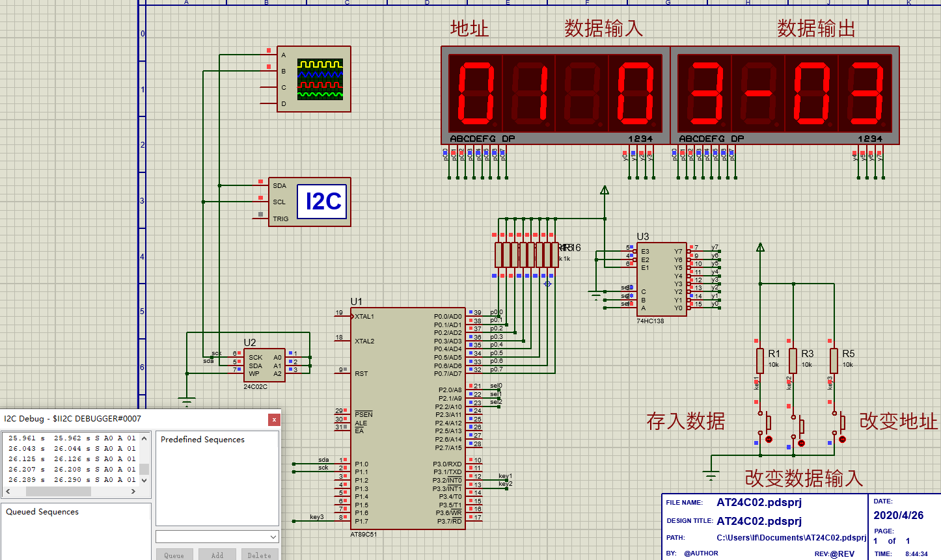Click the 改变数据输入 label
This screenshot has width=941, height=560.
[804, 479]
